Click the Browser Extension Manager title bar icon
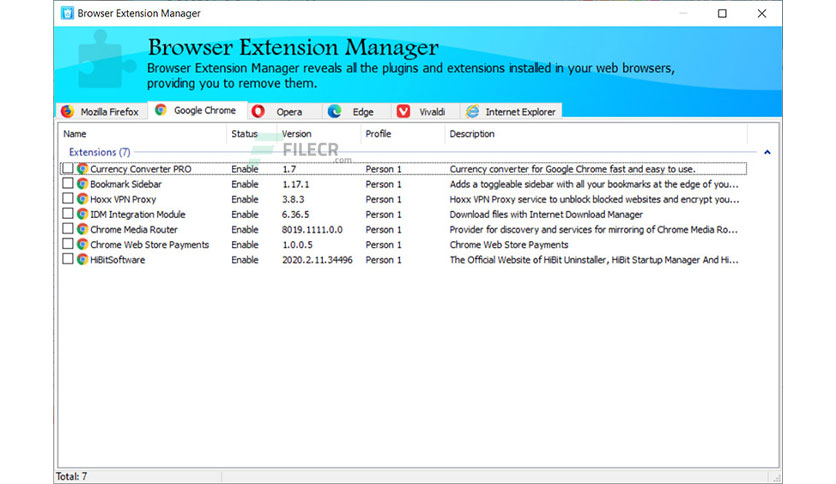 click(67, 13)
